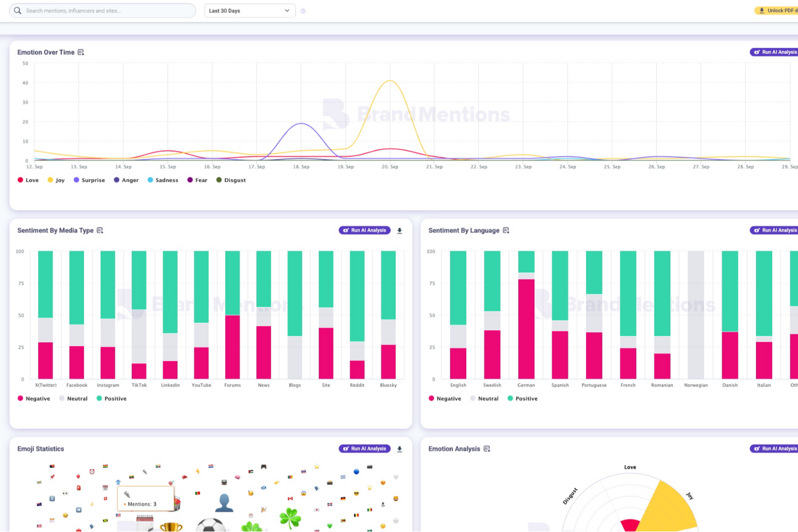Click the Surprise peak on 18. Sep
The width and height of the screenshot is (798, 532).
tap(301, 124)
